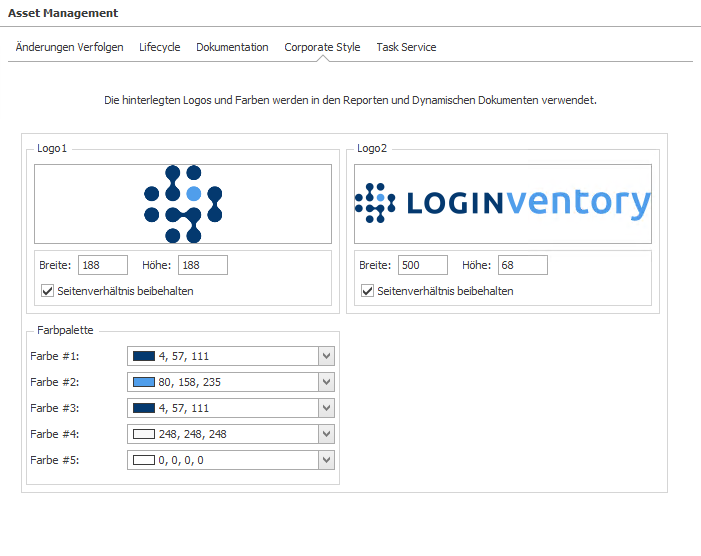The height and width of the screenshot is (556, 701).
Task: Click the Farbe #1: label
Action: (x=55, y=356)
